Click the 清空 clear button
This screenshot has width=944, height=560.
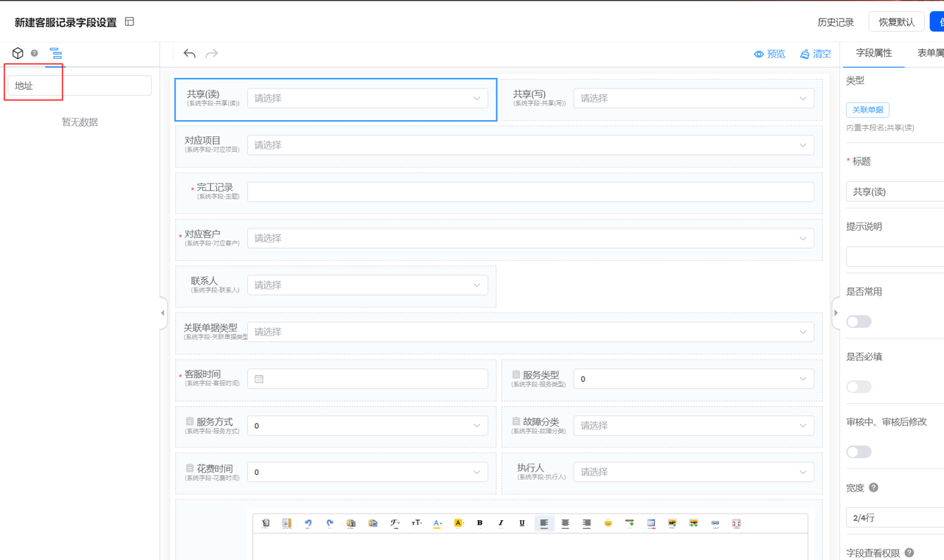(x=816, y=54)
